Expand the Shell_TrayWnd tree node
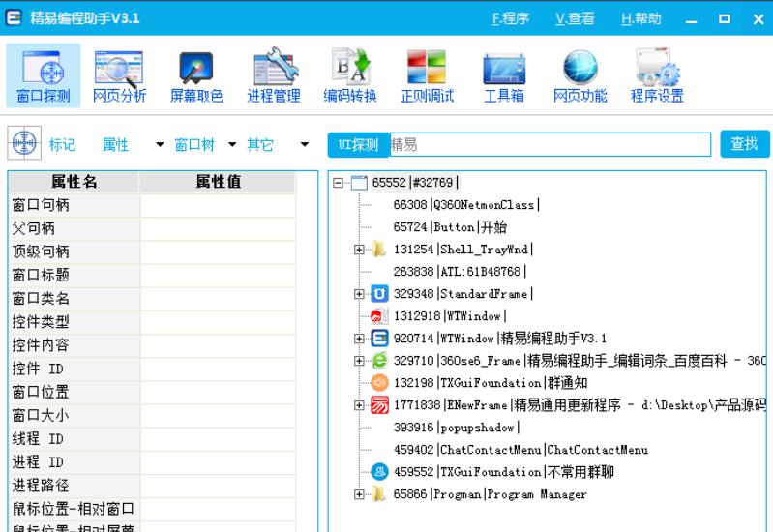Screen dimensions: 773x532 [359, 250]
